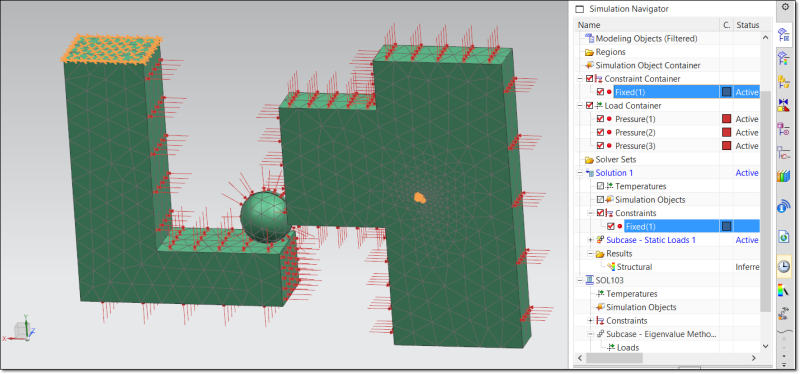Viewport: 800px width, 374px height.
Task: Expand Subcase - Static Loads 1
Action: coord(591,240)
